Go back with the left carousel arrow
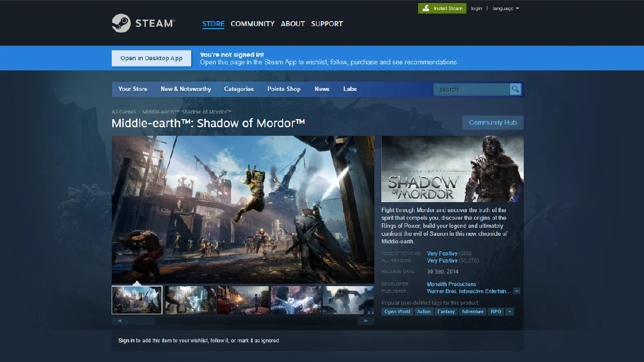Image resolution: width=644 pixels, height=362 pixels. coord(119,320)
